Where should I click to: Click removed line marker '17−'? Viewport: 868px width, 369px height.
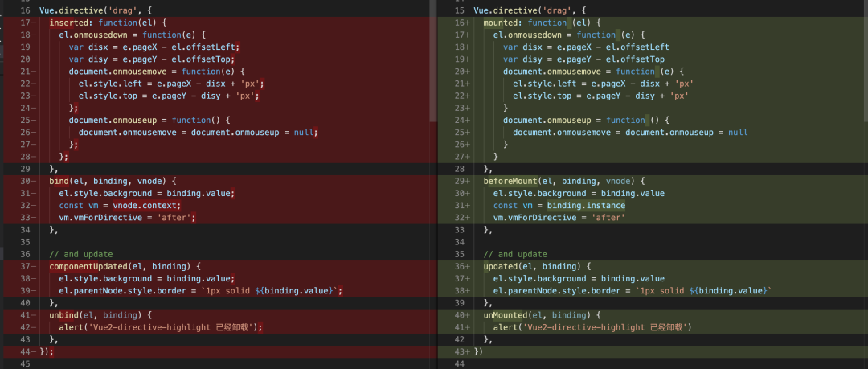(27, 23)
